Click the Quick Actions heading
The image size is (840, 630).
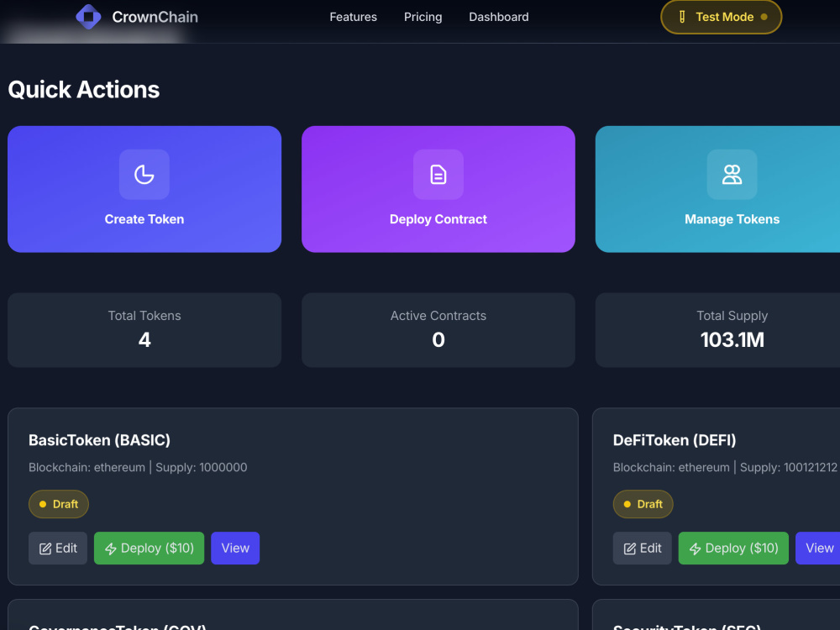[83, 90]
